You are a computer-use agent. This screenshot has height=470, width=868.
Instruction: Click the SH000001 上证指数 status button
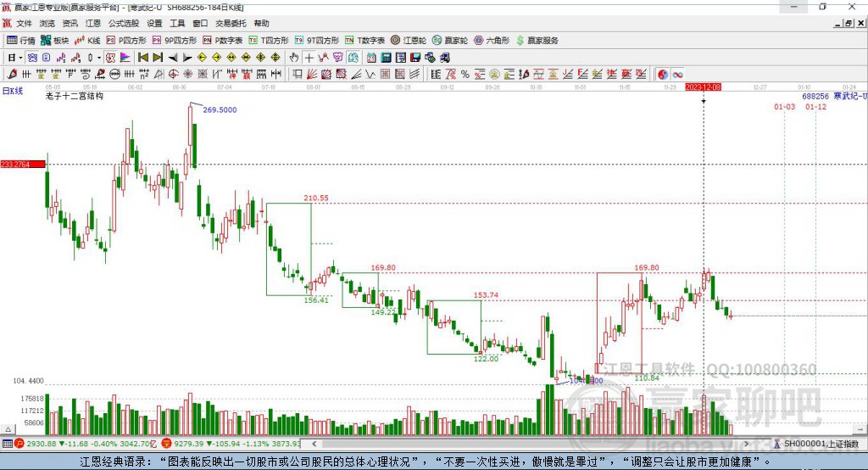point(816,444)
